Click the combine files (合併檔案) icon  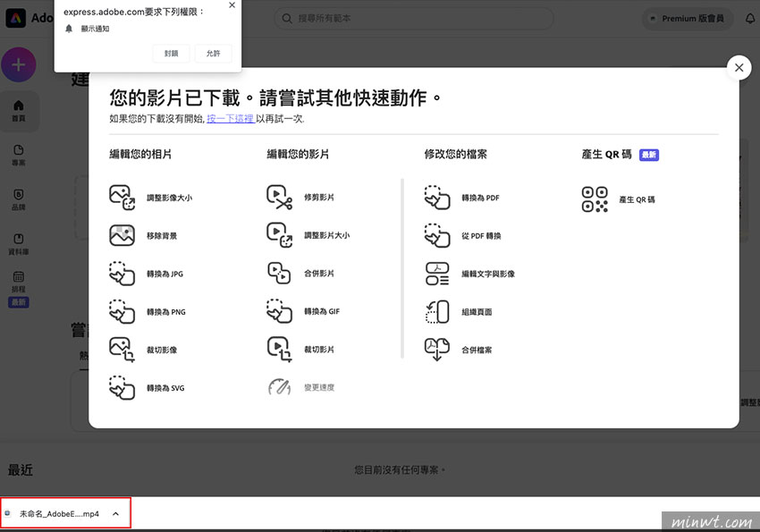(x=437, y=350)
